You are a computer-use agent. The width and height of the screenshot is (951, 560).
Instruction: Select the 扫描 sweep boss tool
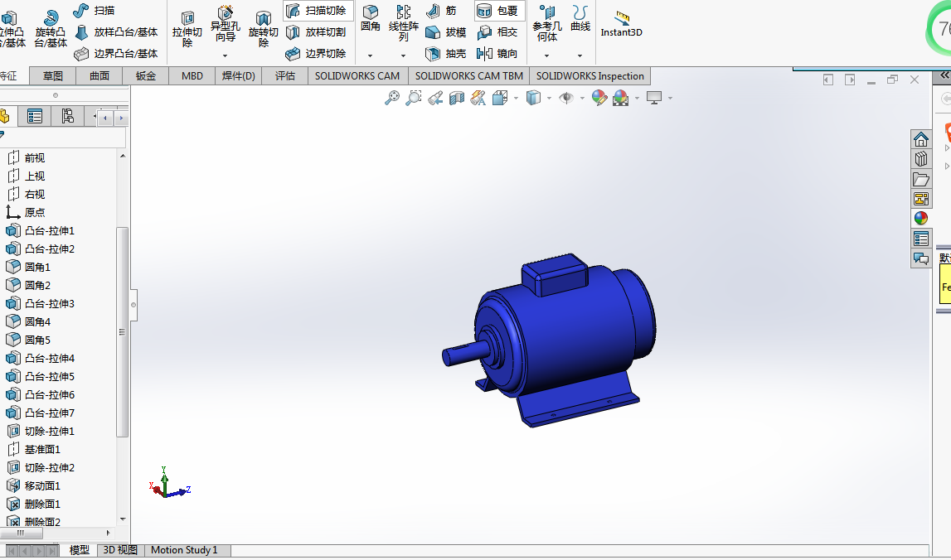coord(94,10)
